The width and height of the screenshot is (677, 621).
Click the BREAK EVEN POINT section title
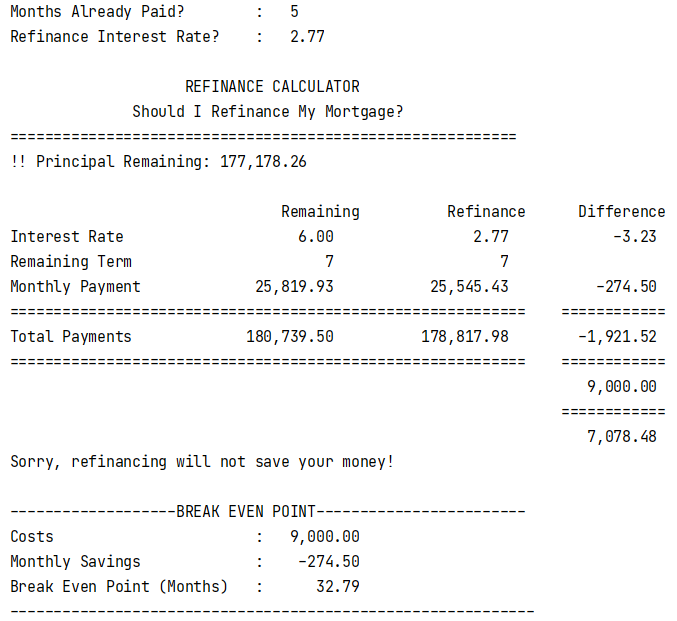point(246,512)
